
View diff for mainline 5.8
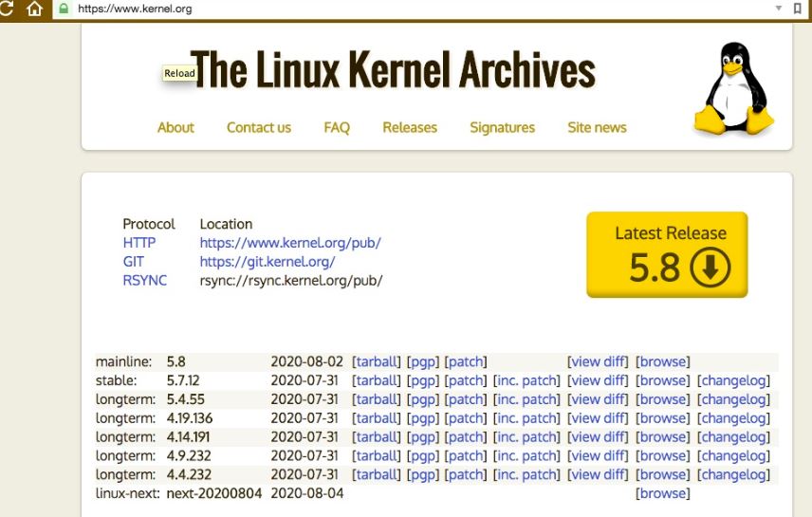coord(599,361)
